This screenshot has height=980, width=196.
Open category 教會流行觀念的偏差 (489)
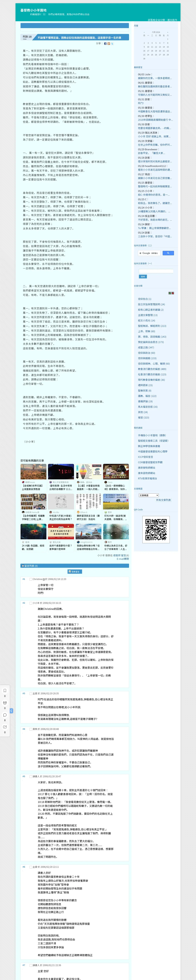152,369
